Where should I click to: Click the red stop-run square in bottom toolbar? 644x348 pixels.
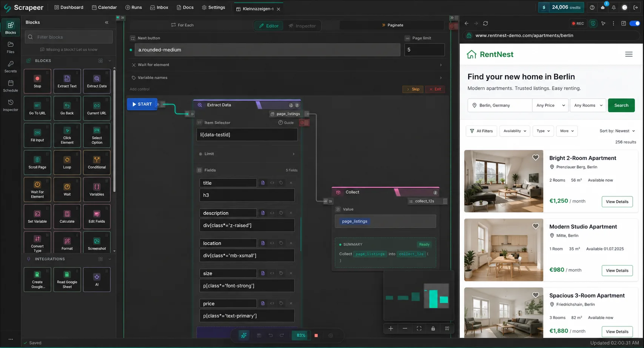[x=316, y=335]
